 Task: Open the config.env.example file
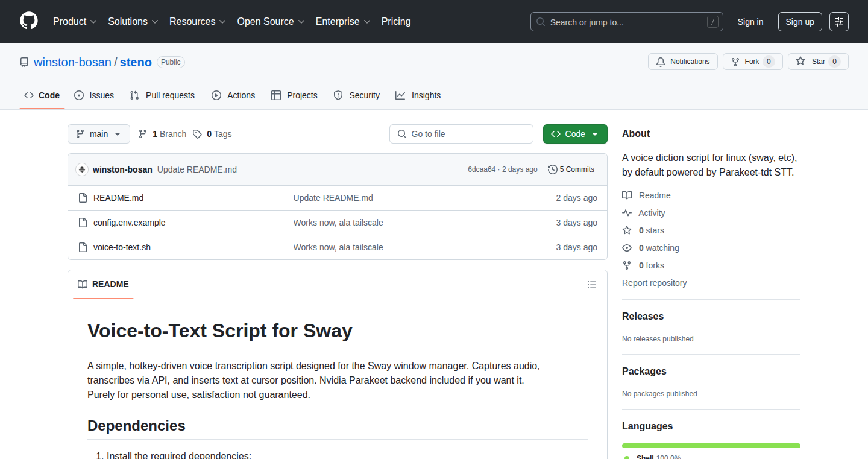pos(129,223)
